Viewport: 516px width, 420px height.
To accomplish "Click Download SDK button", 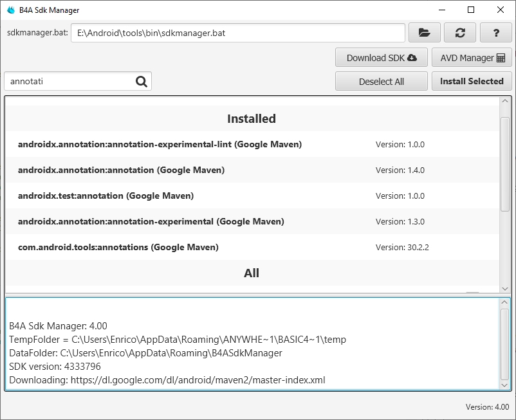I will click(382, 57).
